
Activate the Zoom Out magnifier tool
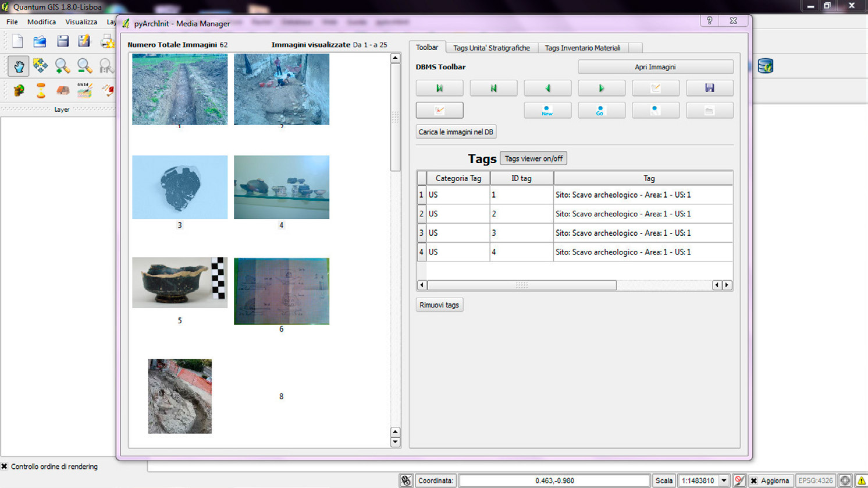point(84,66)
